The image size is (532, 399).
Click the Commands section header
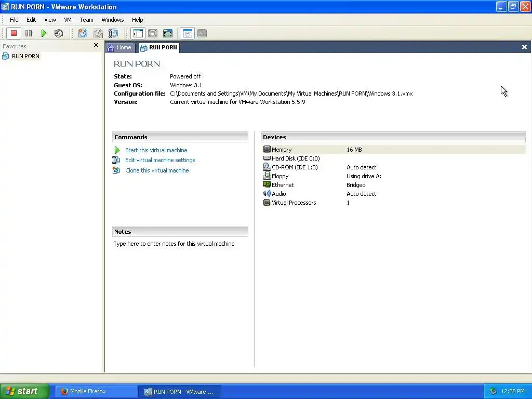[180, 137]
